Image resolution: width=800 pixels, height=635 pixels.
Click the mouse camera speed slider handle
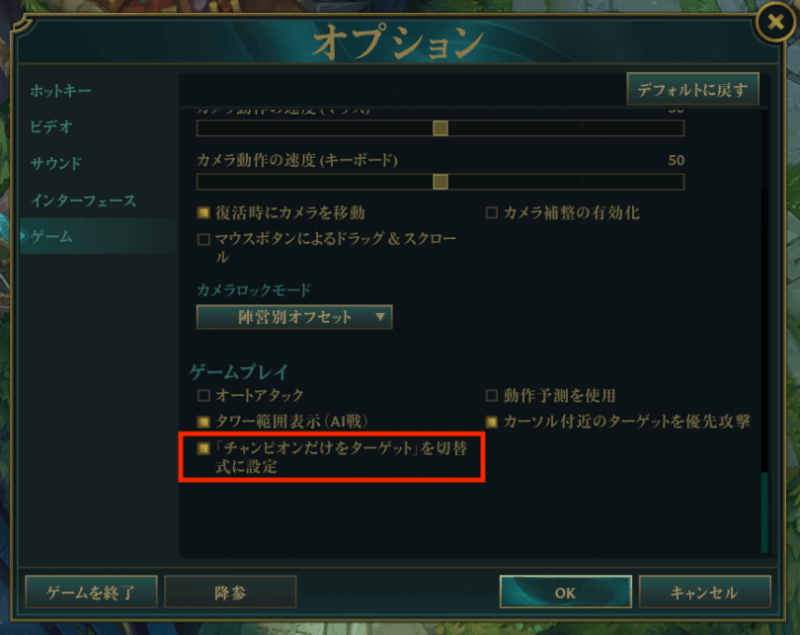[440, 128]
